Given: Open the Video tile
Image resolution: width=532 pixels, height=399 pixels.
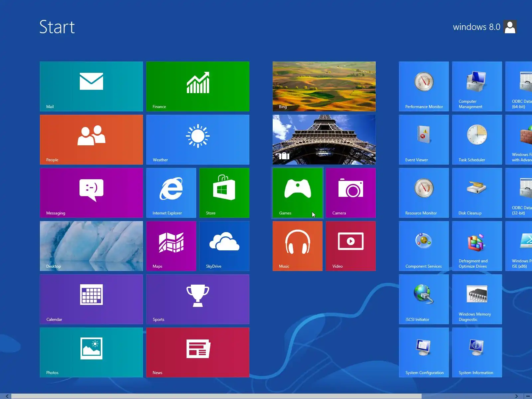Looking at the screenshot, I should (351, 246).
